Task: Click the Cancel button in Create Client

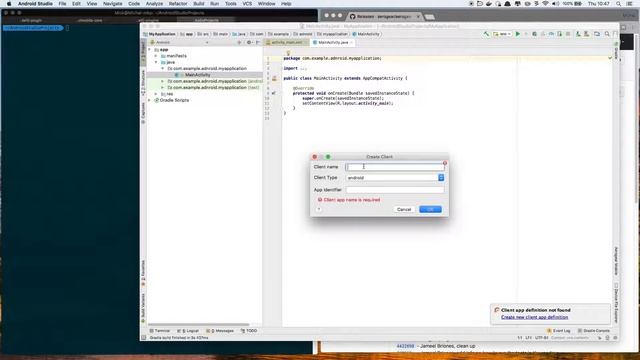Action: pos(404,209)
